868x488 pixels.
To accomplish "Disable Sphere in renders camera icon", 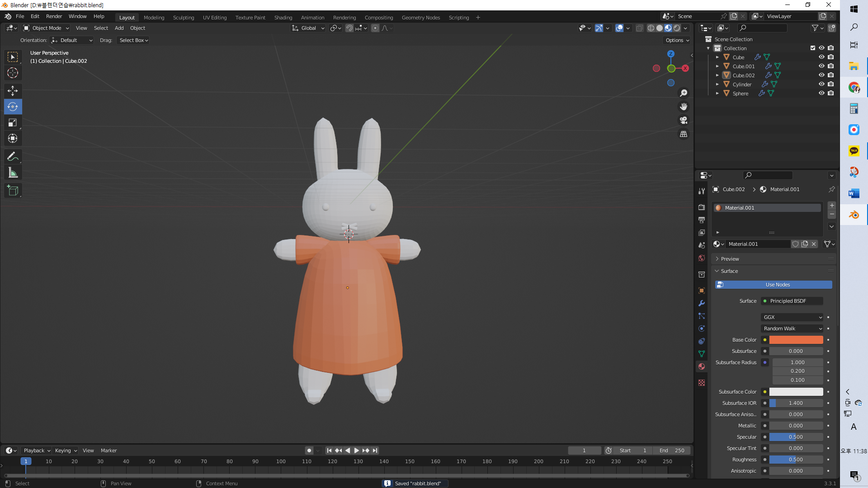I will 831,93.
